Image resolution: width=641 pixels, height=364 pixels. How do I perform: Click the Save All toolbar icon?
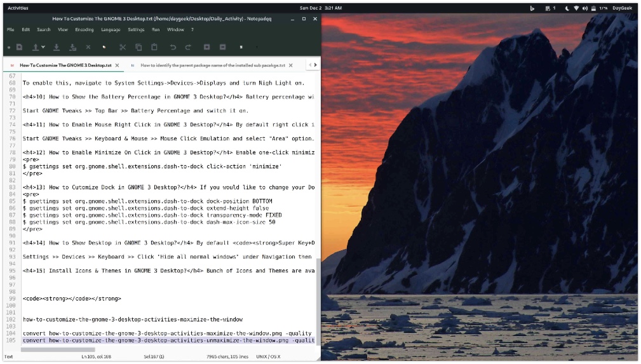pos(72,47)
